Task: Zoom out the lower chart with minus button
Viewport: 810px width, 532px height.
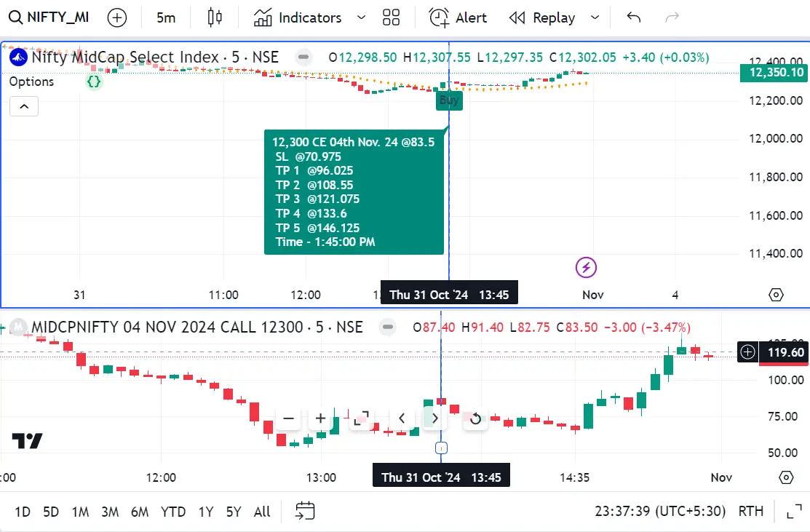Action: click(289, 418)
